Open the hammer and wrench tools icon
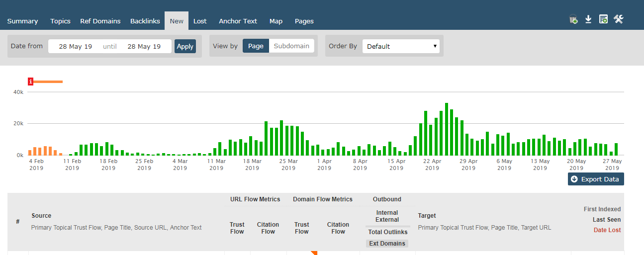The width and height of the screenshot is (644, 255). coord(619,19)
